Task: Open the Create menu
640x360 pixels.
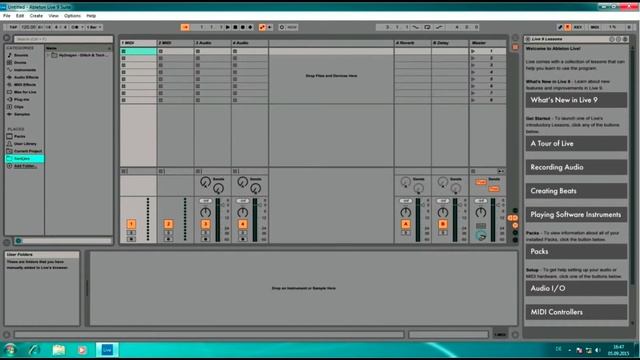Action: [x=36, y=16]
